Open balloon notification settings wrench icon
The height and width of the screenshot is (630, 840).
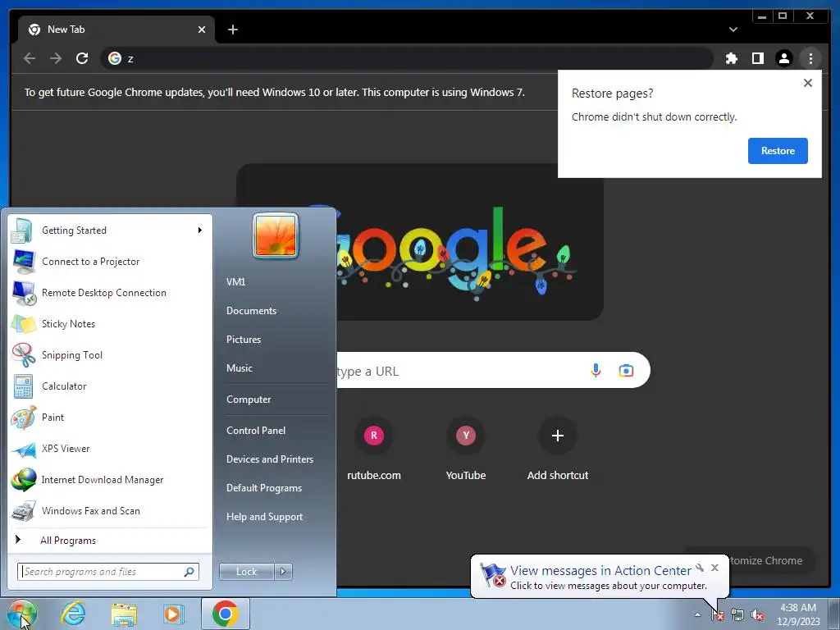(x=700, y=568)
